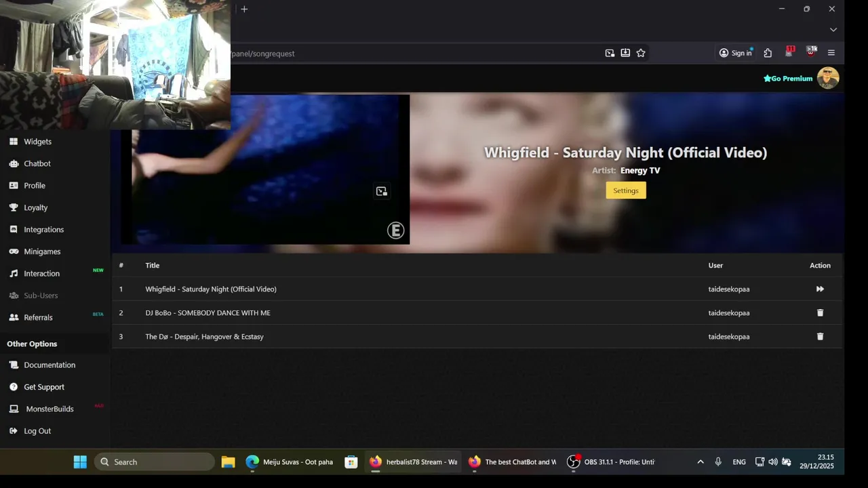Click the Log Out arrow icon
868x488 pixels.
click(x=14, y=431)
